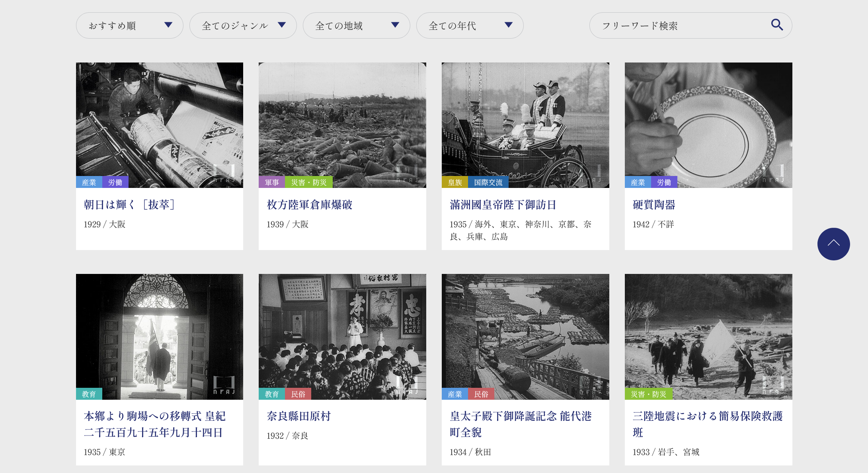Click the scroll-to-top arrow button
Screen dimensions: 868x473
833,244
